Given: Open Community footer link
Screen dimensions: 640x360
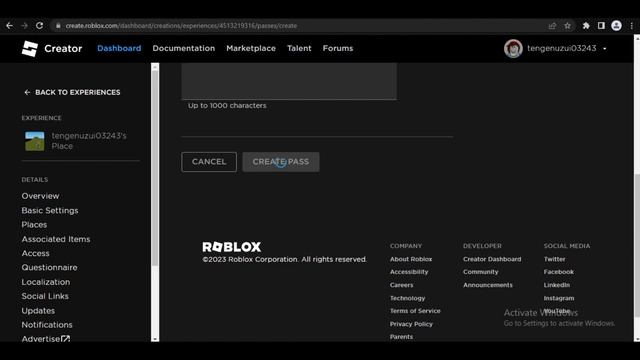Looking at the screenshot, I should coord(480,272).
